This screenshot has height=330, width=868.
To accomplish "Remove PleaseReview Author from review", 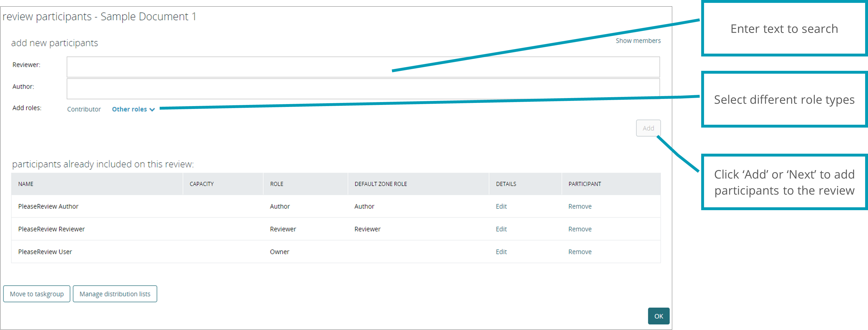I will click(579, 206).
